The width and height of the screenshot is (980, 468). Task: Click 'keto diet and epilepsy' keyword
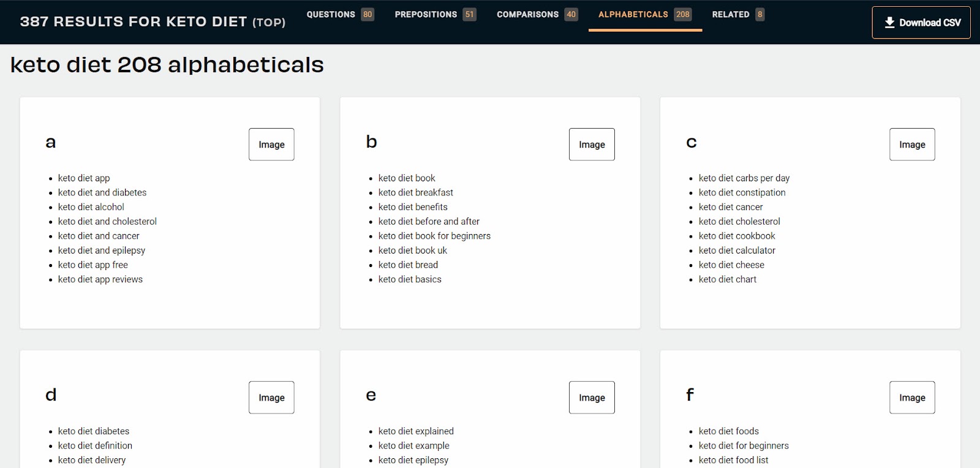coord(102,251)
